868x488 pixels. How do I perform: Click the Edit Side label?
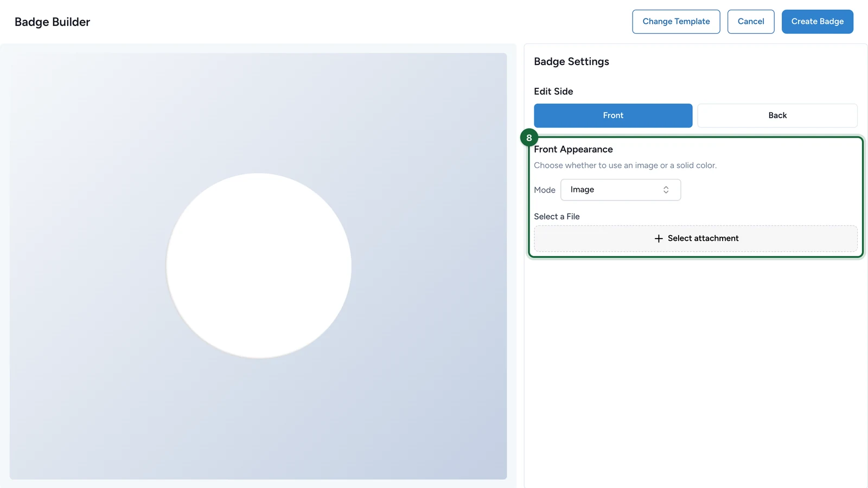(x=553, y=92)
